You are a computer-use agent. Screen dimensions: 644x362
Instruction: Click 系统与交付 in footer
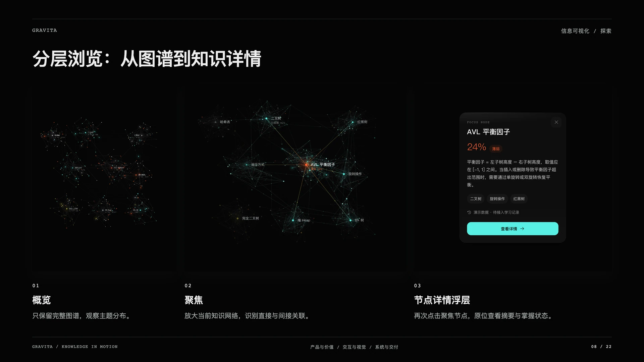click(x=386, y=347)
